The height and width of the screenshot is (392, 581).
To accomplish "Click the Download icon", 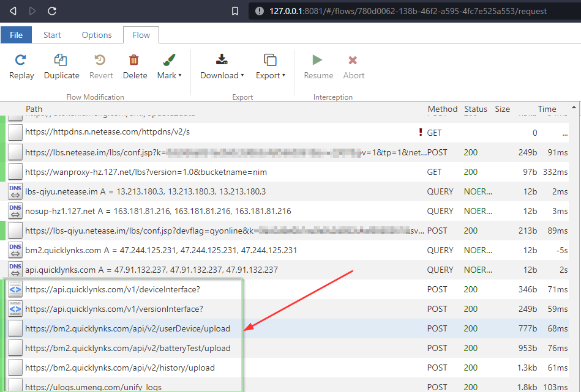I will (222, 59).
